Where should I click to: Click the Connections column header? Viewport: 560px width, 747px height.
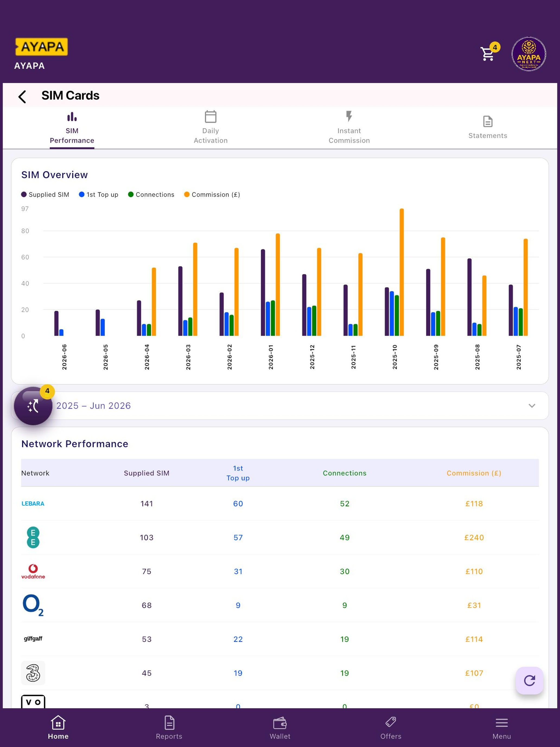click(345, 473)
